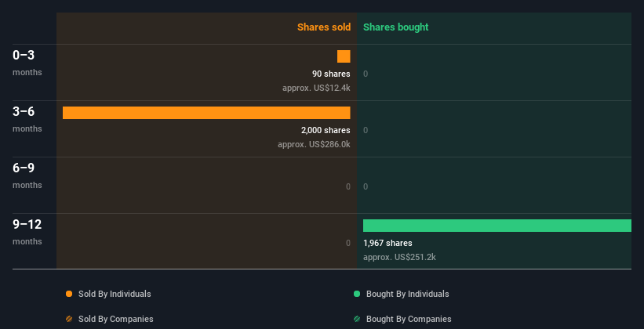Viewport: 644px width, 329px height.
Task: Toggle the Sold By Companies legend label
Action: click(x=115, y=319)
